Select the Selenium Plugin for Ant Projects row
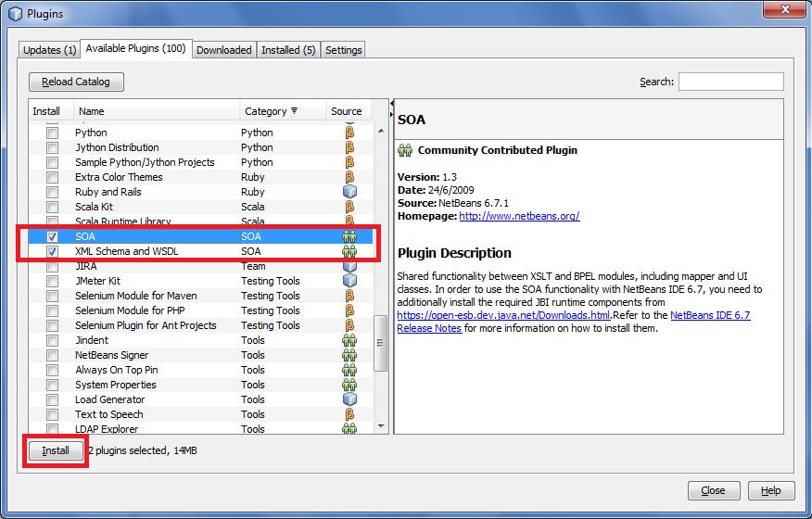This screenshot has width=812, height=519. 201,325
